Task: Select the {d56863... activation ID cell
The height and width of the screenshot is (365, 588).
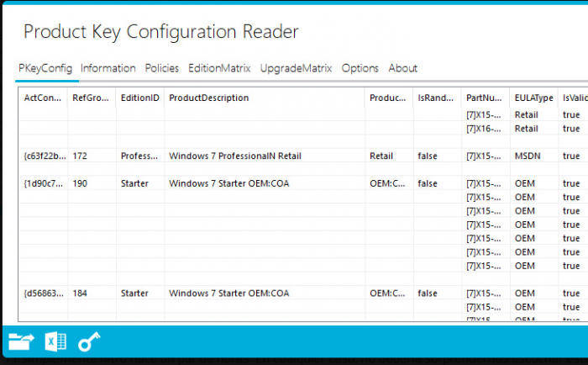Action: (x=44, y=294)
